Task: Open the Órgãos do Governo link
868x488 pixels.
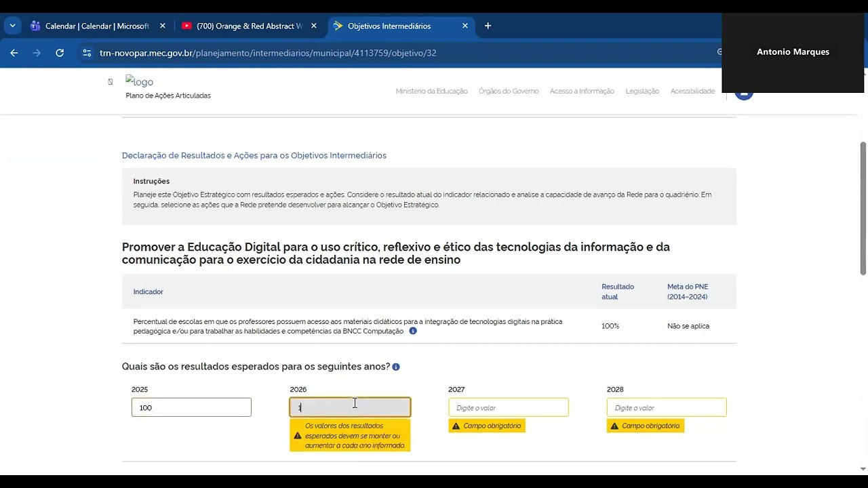Action: click(509, 91)
